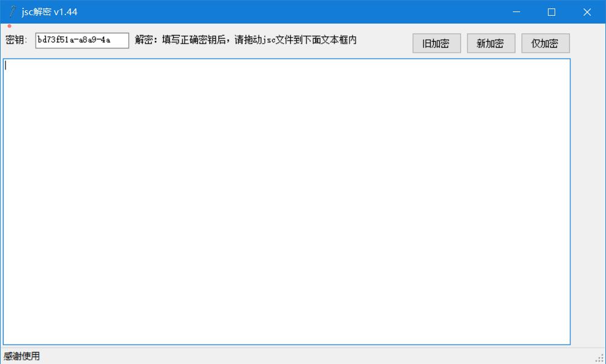
Task: Grab the resize grip in the status bar corner
Action: tap(599, 358)
